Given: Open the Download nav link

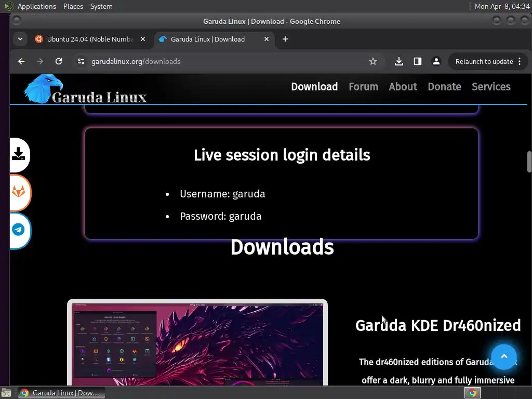Looking at the screenshot, I should [x=314, y=87].
